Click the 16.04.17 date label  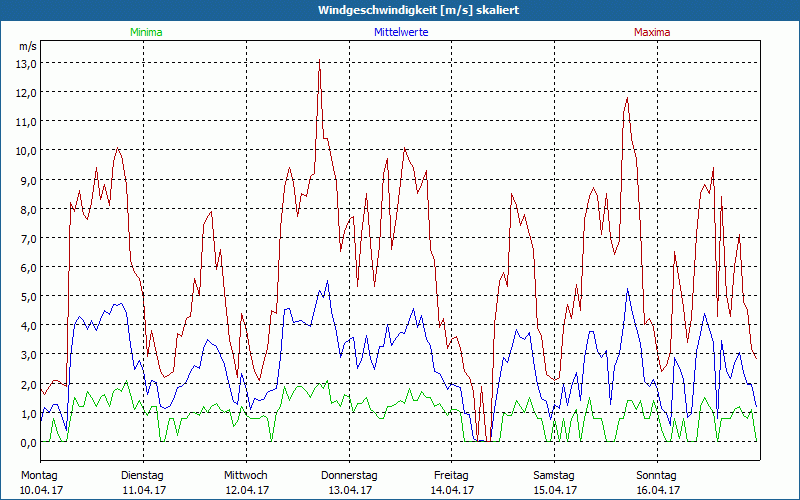click(657, 490)
